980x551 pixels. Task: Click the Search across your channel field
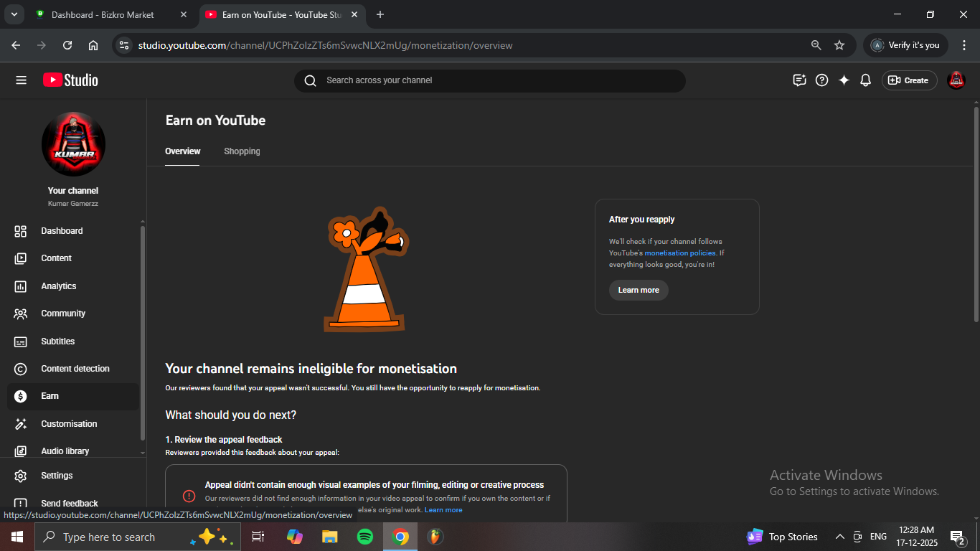(x=489, y=80)
